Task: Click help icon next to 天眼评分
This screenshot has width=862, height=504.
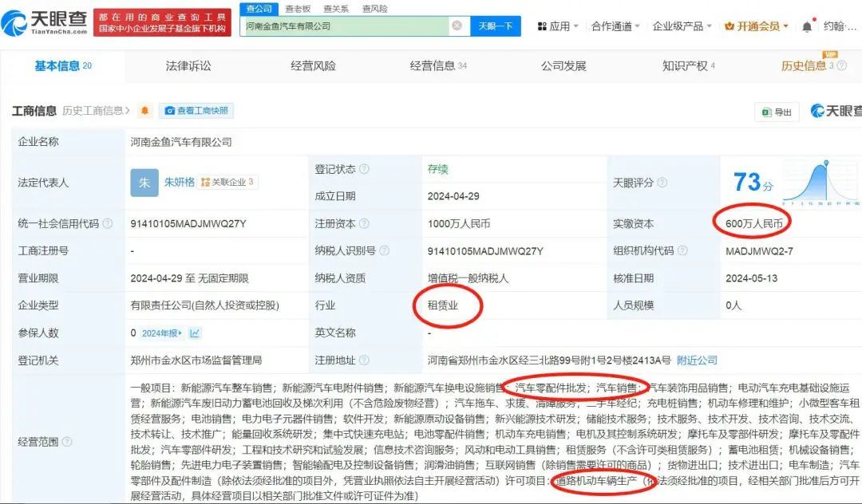Action: pyautogui.click(x=662, y=183)
